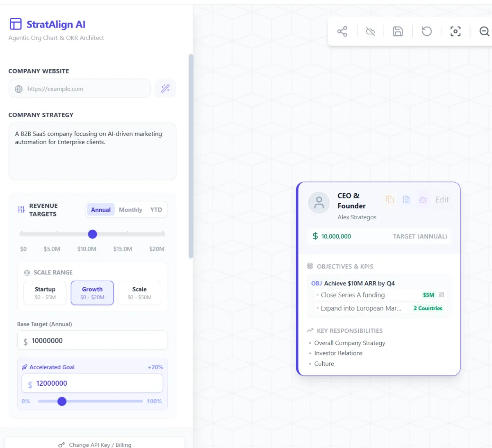Click the sliders icon beside Revenue Targets

point(21,210)
